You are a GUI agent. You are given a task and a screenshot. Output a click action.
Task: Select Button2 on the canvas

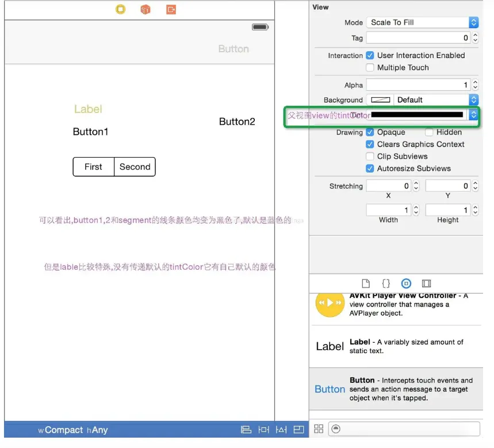(237, 121)
